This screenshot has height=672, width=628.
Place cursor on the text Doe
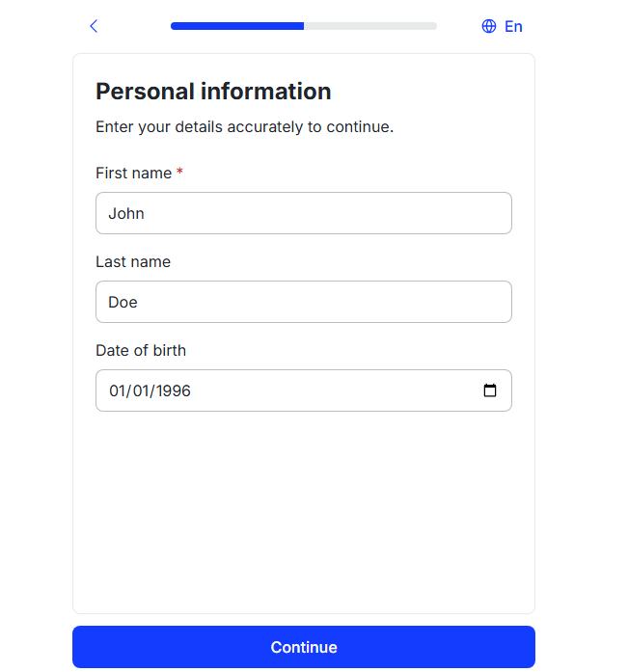123,303
